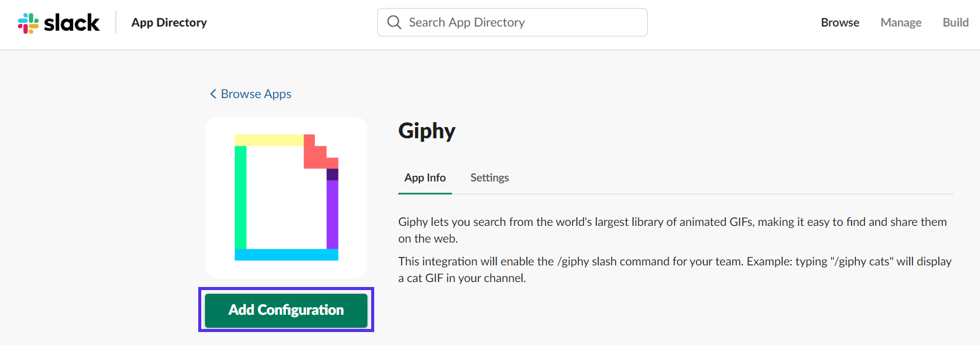Image resolution: width=980 pixels, height=345 pixels.
Task: Go to the Manage section
Action: 900,23
